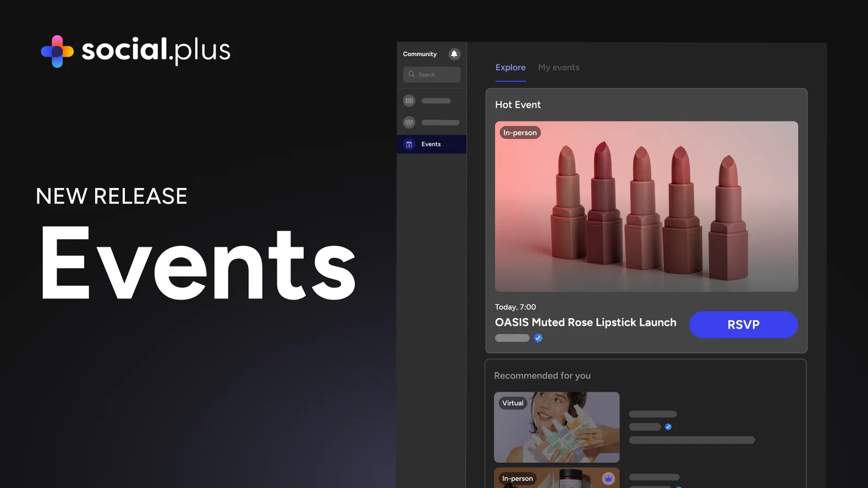Click the In-person tag on Hot Event
This screenshot has height=488, width=868.
coord(520,133)
